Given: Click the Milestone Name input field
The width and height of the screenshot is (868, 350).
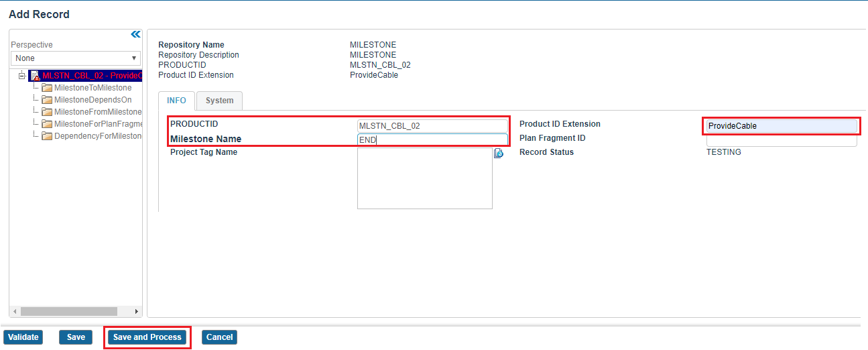Looking at the screenshot, I should (432, 140).
